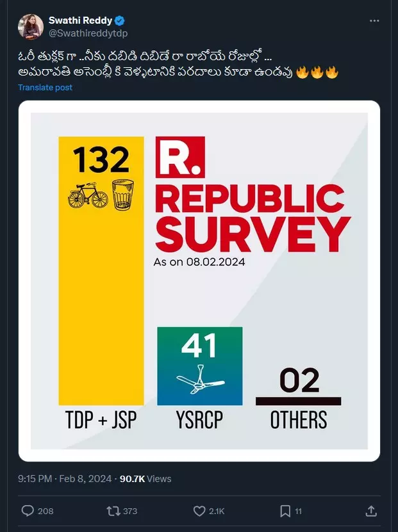The image size is (398, 532).
Task: Click the share upload icon
Action: (372, 510)
